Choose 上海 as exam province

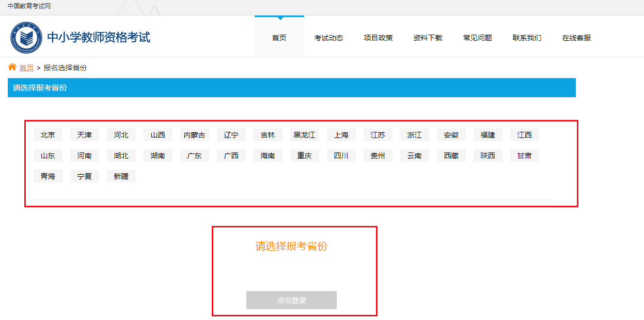tap(341, 135)
